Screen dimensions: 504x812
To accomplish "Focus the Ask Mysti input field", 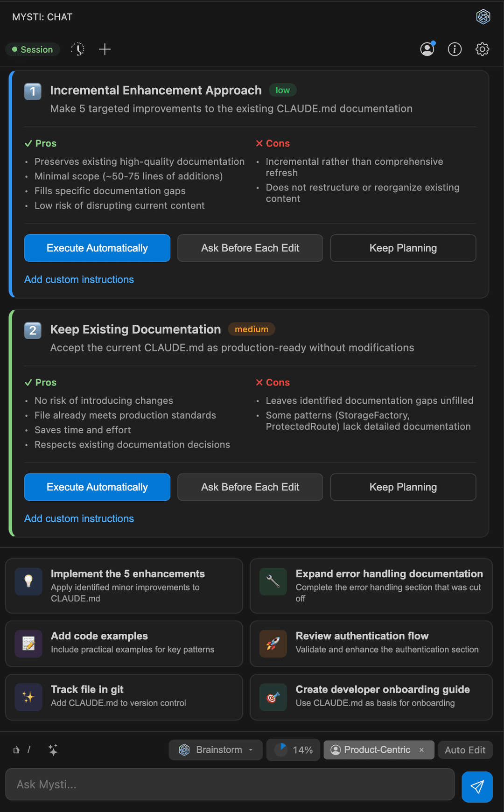I will click(x=230, y=784).
